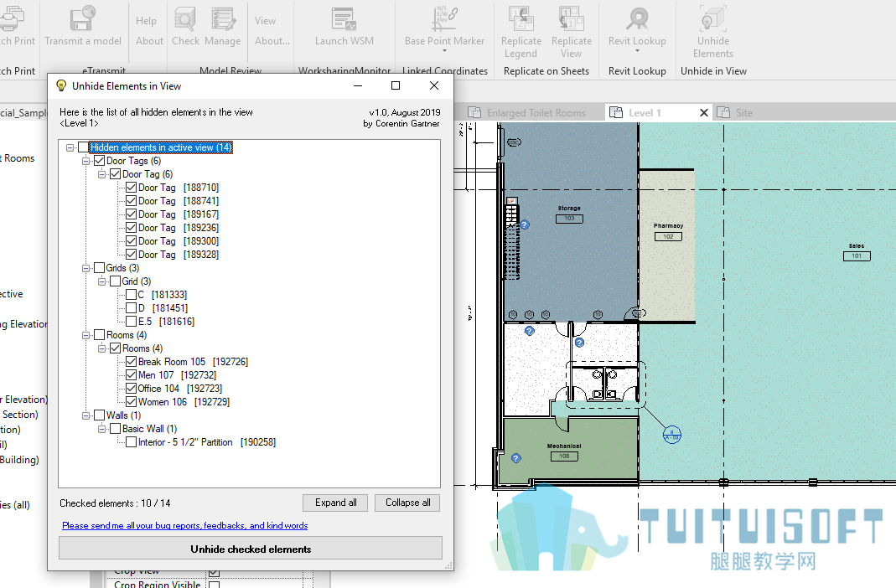Collapse the Rooms (4) top-level node
Image resolution: width=896 pixels, height=588 pixels.
pyautogui.click(x=85, y=335)
